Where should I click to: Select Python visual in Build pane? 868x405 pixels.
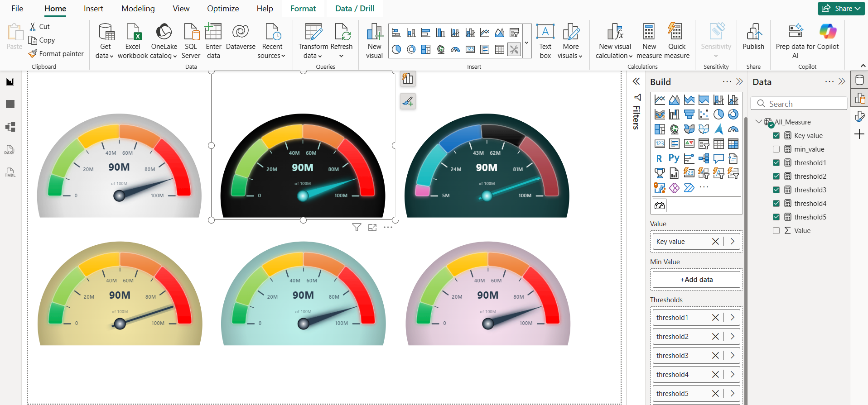674,158
